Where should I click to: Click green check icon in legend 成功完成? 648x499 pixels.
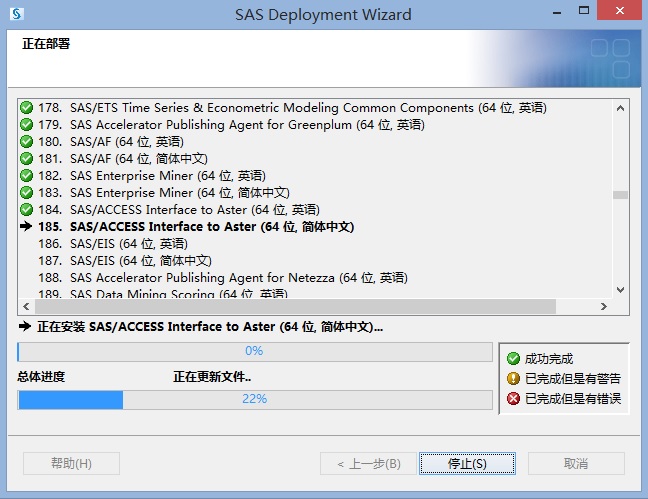point(513,358)
